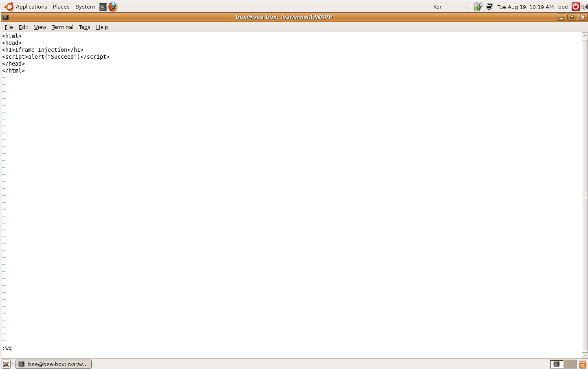Open the Help menu
This screenshot has height=369, width=588.
[102, 27]
